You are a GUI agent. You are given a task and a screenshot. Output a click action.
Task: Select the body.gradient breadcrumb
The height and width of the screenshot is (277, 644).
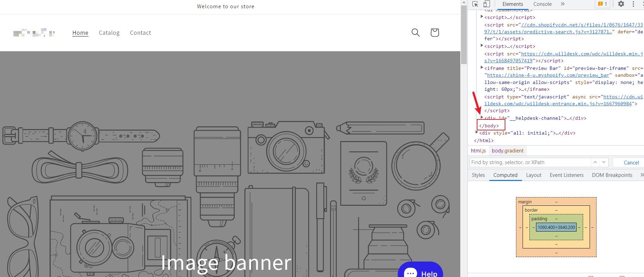coord(507,151)
